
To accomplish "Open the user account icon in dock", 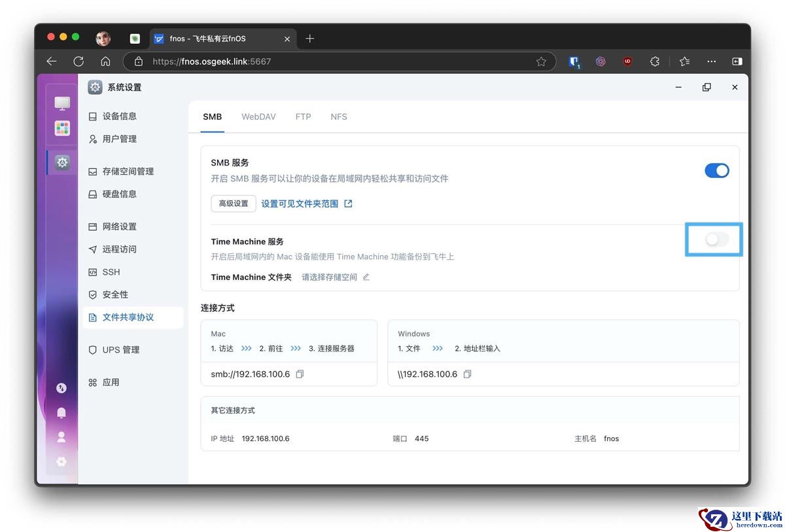I will pyautogui.click(x=61, y=437).
